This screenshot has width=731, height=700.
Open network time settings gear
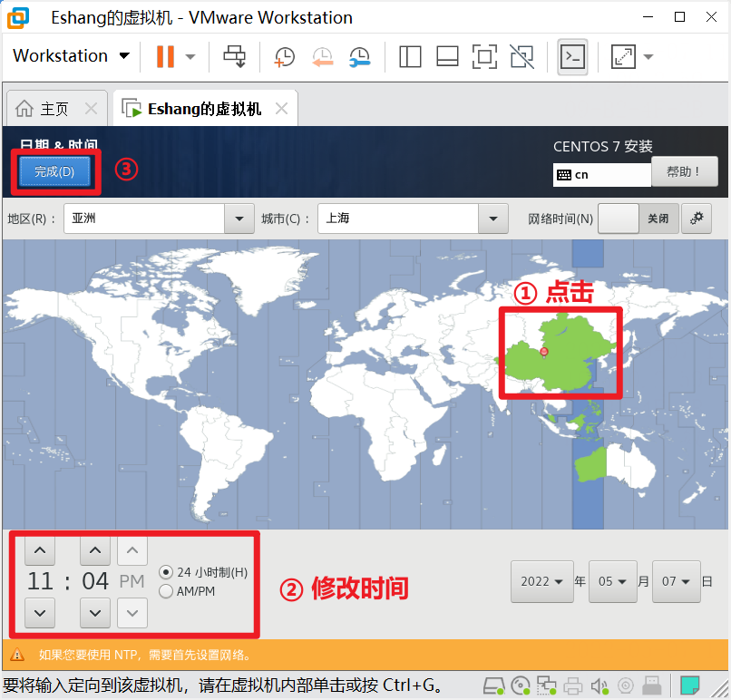(697, 219)
